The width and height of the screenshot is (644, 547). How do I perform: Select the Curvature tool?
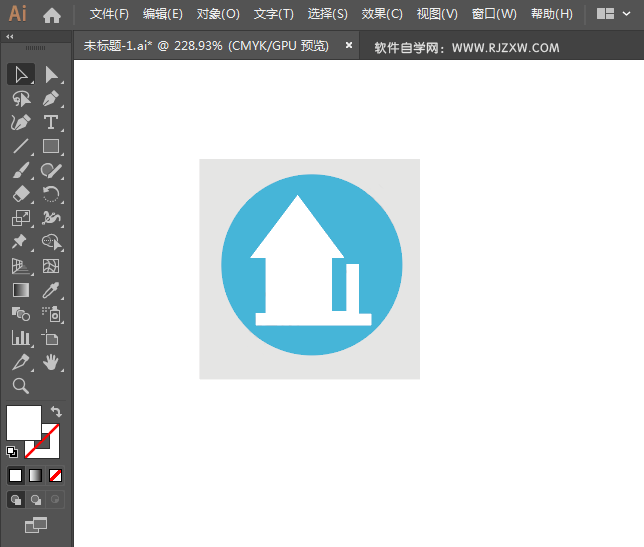[x=21, y=122]
